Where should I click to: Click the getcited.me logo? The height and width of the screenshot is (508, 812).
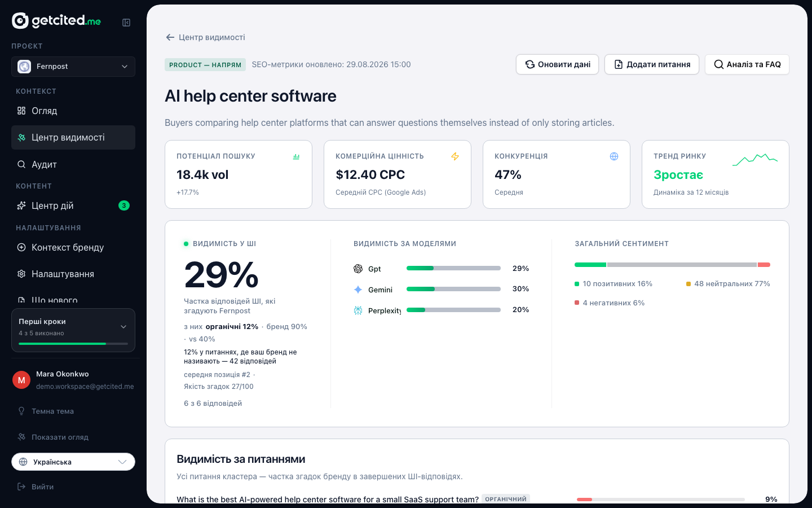56,21
